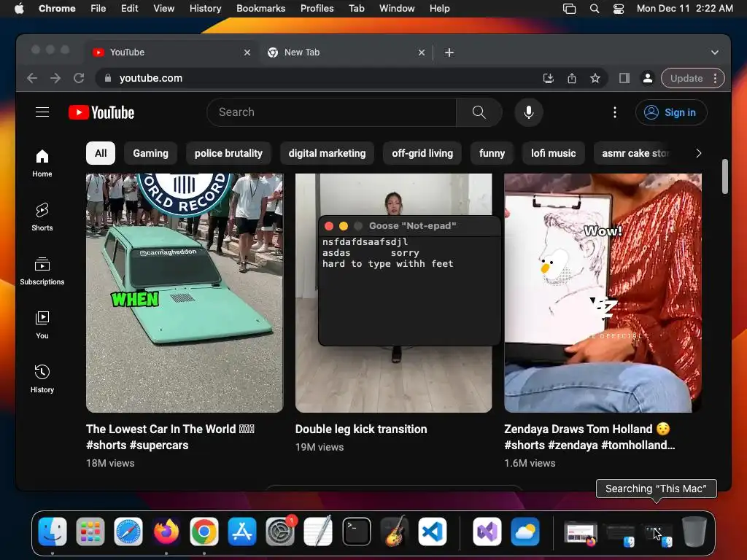
Task: Select the Gaming chip
Action: coord(150,153)
